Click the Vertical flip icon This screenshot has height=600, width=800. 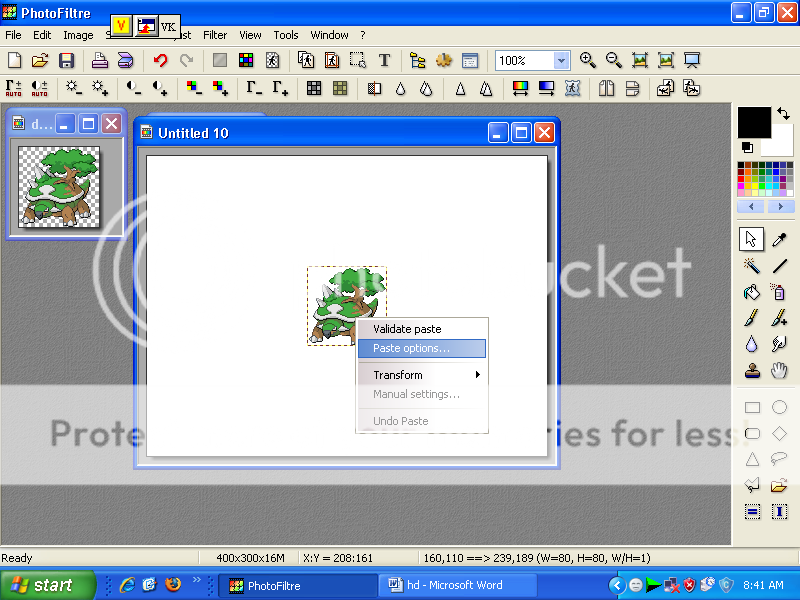632,88
